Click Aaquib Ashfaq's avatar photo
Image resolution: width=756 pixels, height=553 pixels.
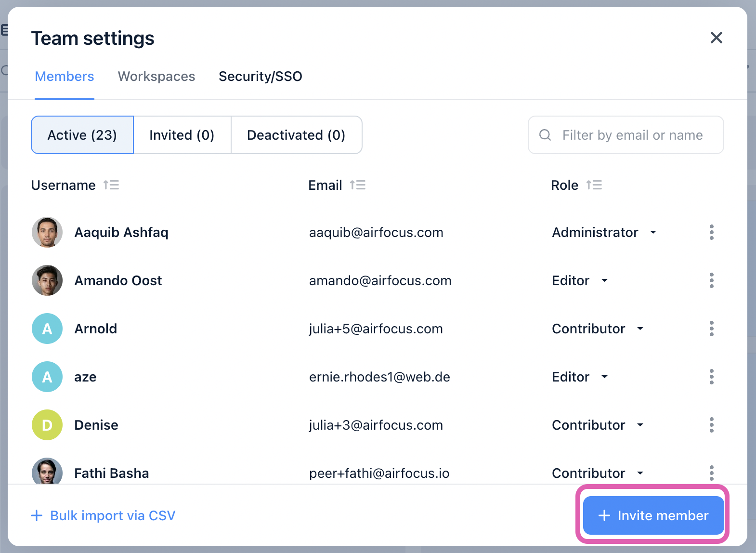(47, 232)
